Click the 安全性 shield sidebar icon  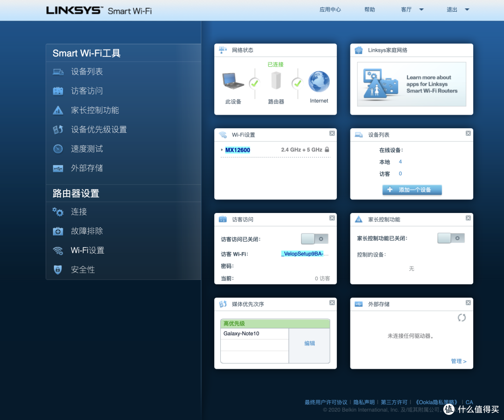58,270
